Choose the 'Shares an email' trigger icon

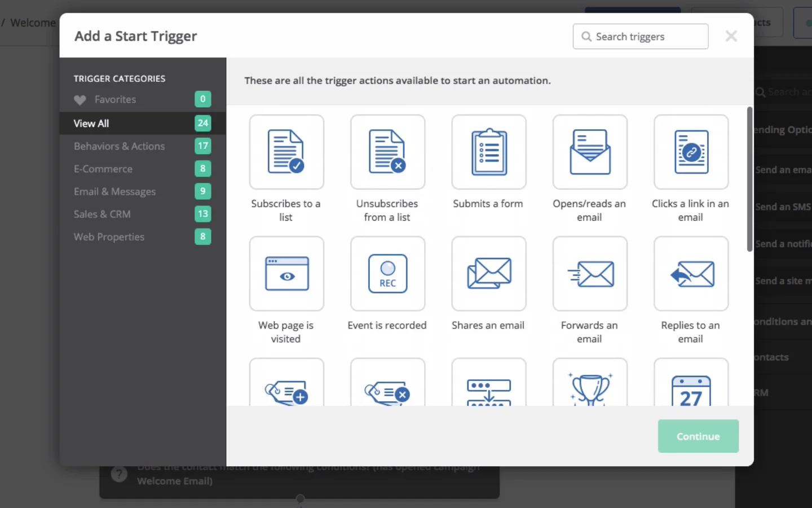point(489,274)
